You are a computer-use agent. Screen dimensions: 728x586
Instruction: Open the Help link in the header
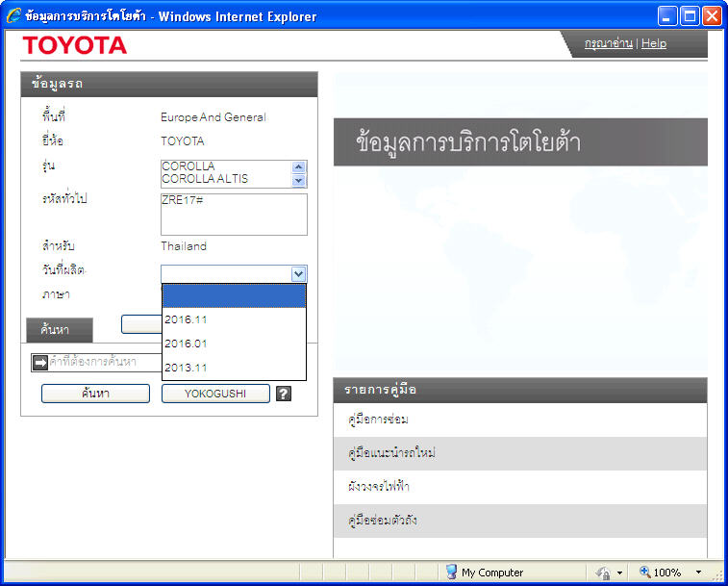654,43
